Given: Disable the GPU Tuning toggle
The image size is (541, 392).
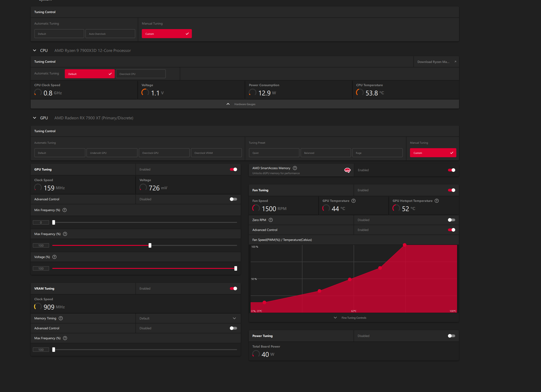Looking at the screenshot, I should point(233,169).
